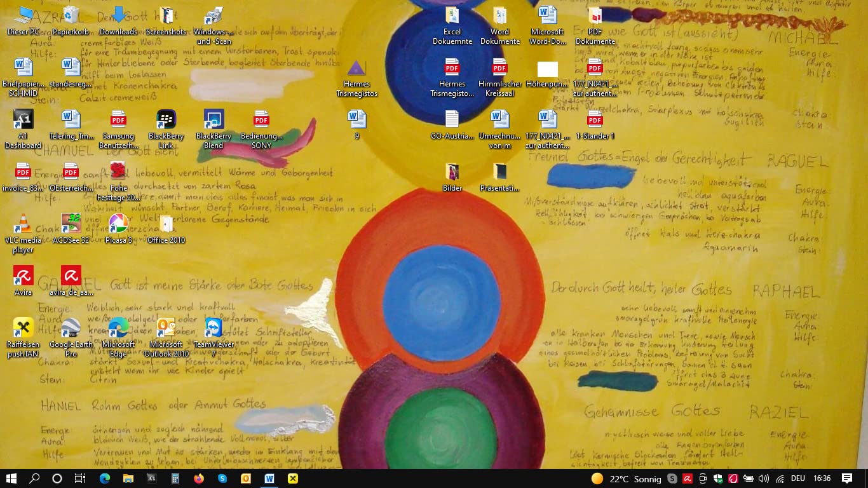Open the 22°C Sonnig weather widget
Screen dimensions: 868x488
626,478
